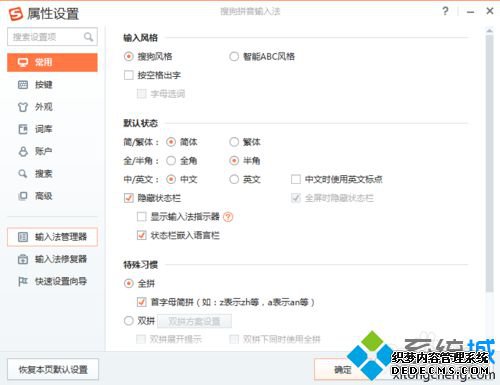Click the 常用 monitor icon
500x385 pixels.
tap(23, 62)
